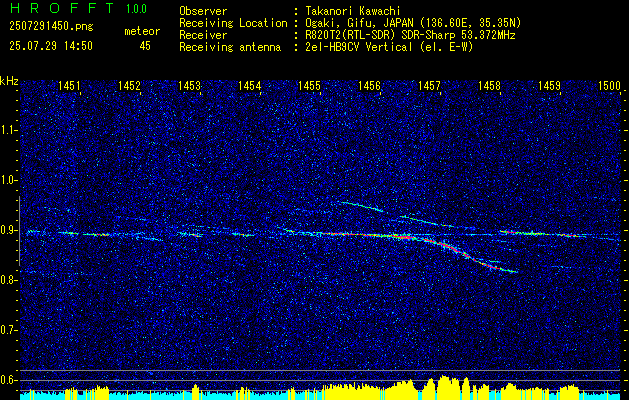Click the R820T2(RTL-SDR) SDR-Sharp 53.372MHz text

pyautogui.click(x=410, y=35)
